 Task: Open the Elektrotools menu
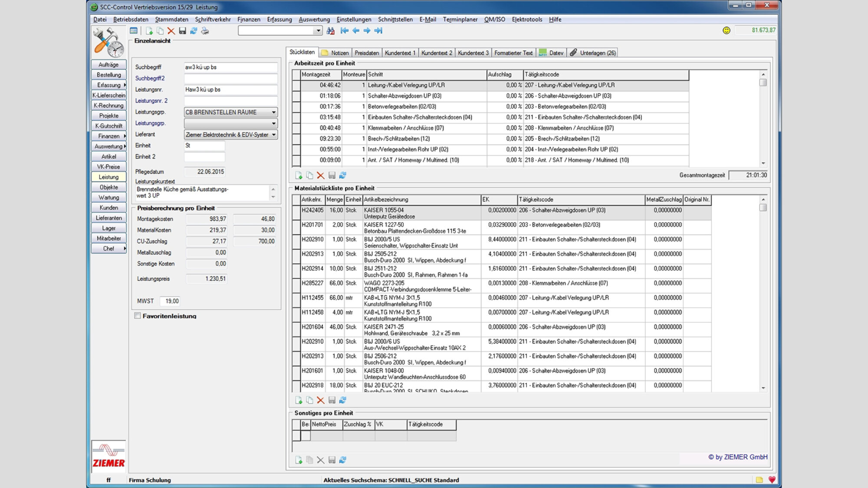[527, 19]
